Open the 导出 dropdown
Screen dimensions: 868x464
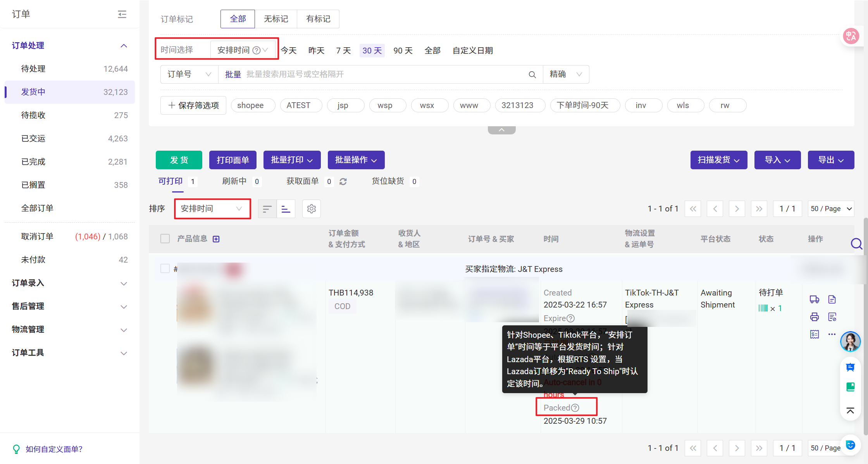pos(831,160)
